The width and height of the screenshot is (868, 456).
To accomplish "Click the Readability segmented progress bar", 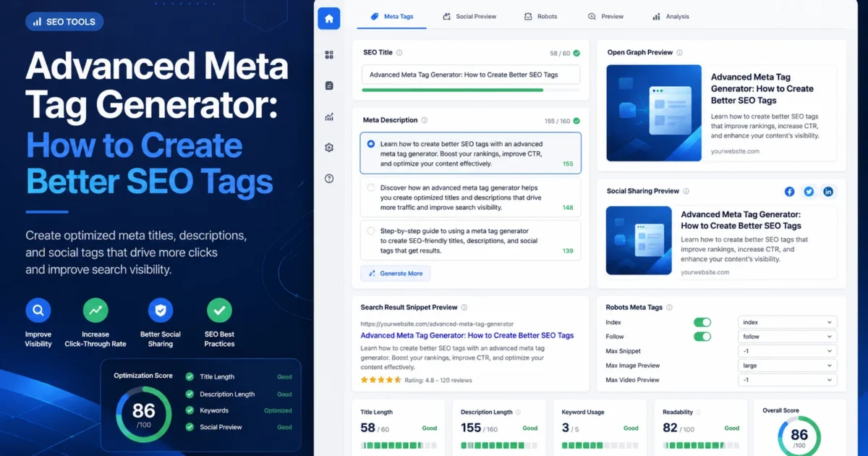I will 701,444.
